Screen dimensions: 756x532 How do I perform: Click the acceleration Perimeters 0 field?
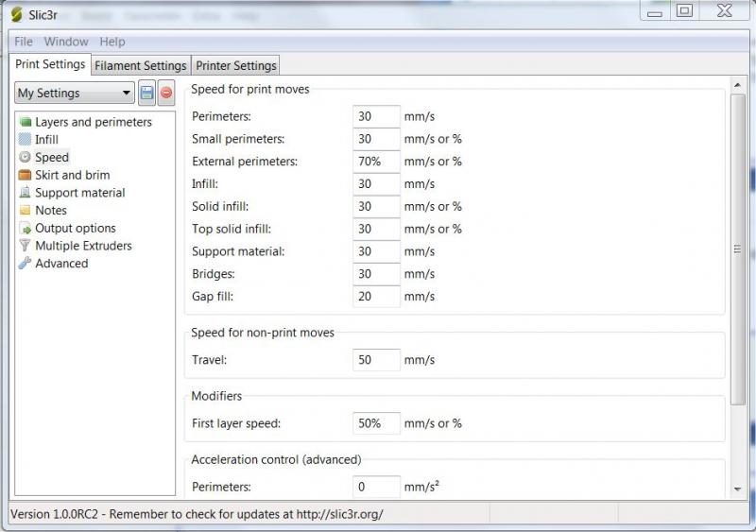pos(376,487)
